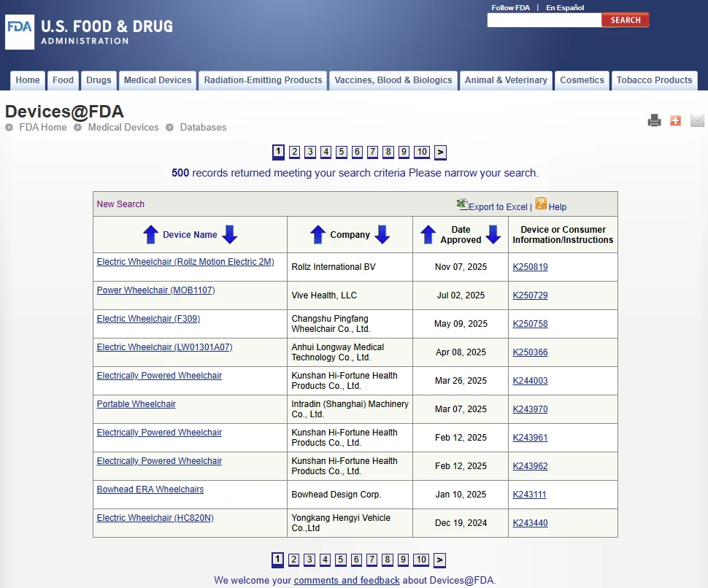The image size is (708, 588).
Task: Click the question mark Help icon
Action: point(541,204)
